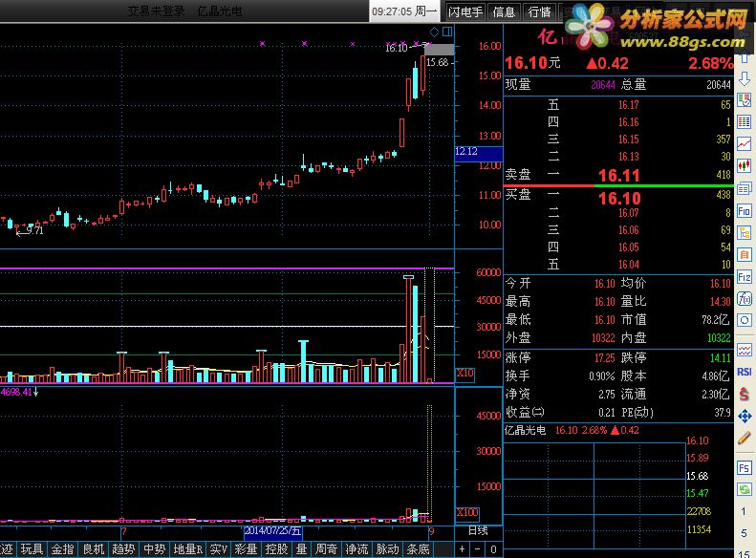Image resolution: width=756 pixels, height=558 pixels.
Task: Open the colored quote table icon
Action: (745, 122)
